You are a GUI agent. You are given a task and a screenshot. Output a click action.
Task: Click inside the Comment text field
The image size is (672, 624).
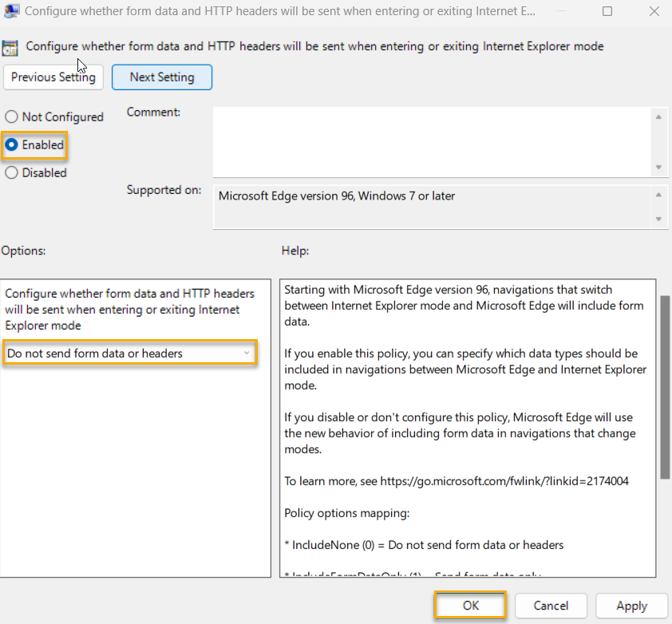(x=431, y=141)
